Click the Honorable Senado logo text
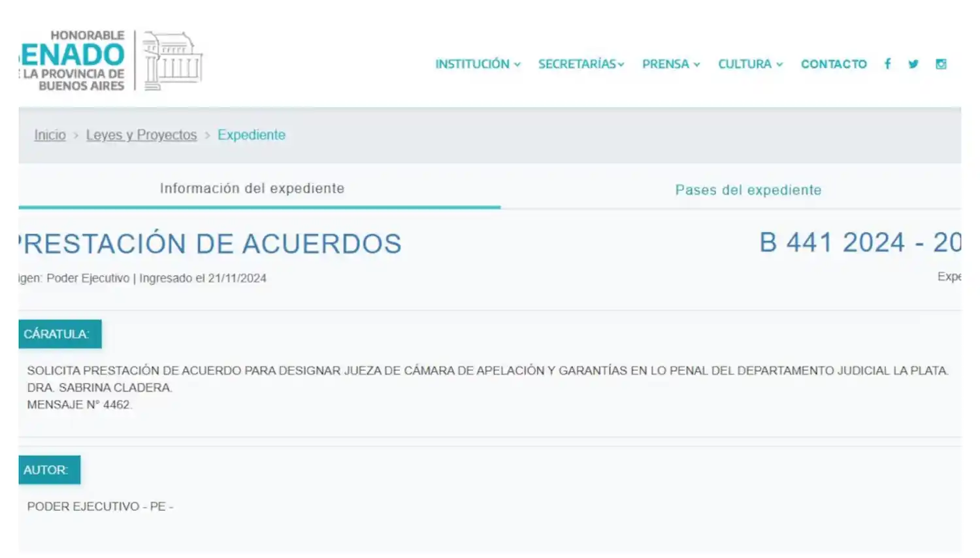The height and width of the screenshot is (558, 980). point(73,60)
